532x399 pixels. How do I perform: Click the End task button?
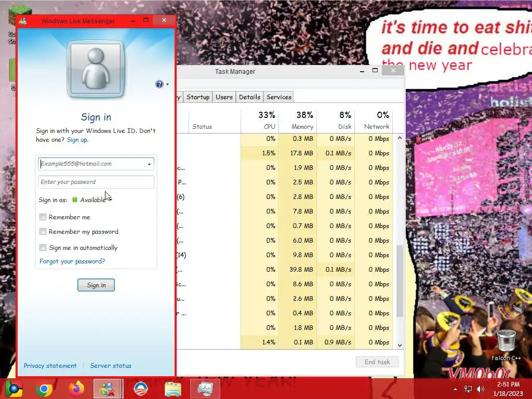[377, 362]
